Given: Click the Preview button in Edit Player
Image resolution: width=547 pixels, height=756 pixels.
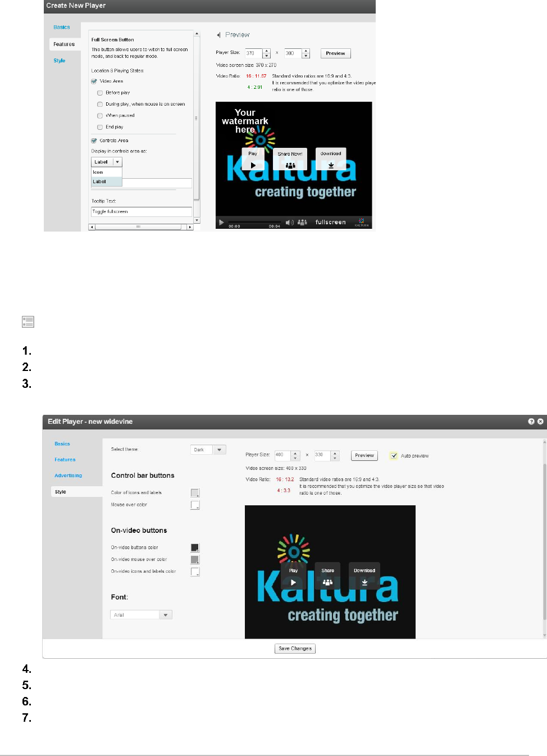Looking at the screenshot, I should click(x=364, y=455).
